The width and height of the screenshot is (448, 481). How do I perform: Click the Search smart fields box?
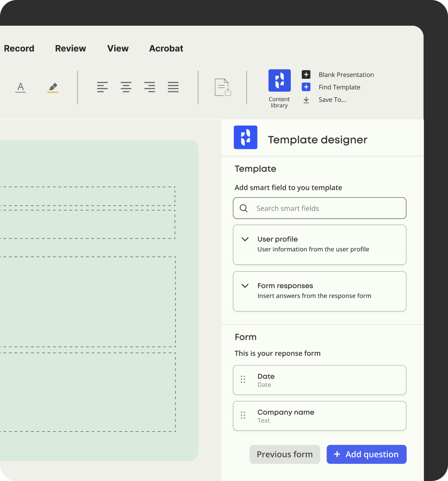point(319,208)
